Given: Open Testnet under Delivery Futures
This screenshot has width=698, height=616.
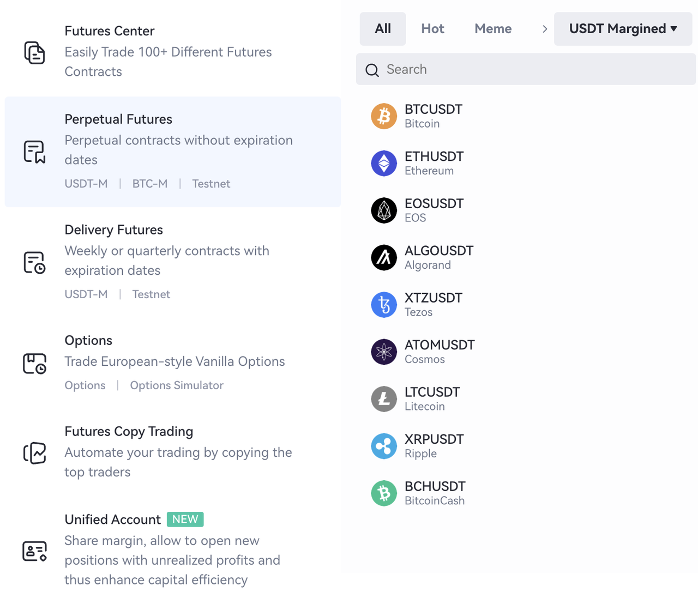Looking at the screenshot, I should [x=151, y=294].
